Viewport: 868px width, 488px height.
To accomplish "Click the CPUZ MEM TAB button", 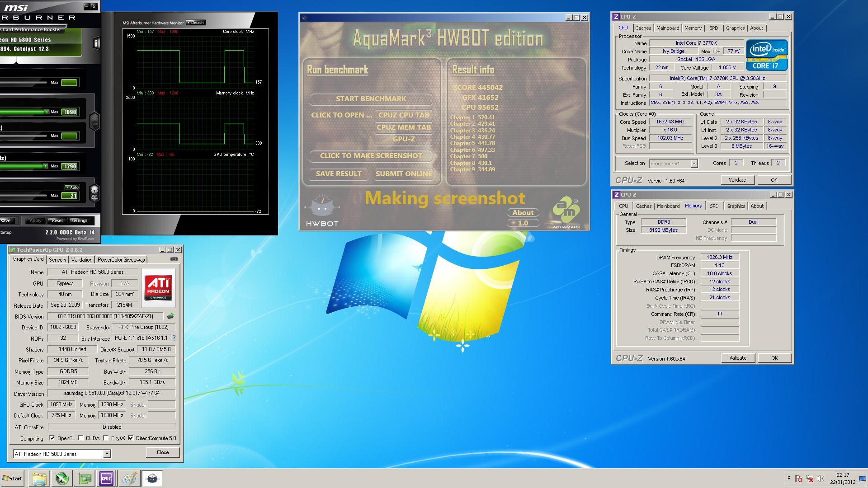I will 404,127.
